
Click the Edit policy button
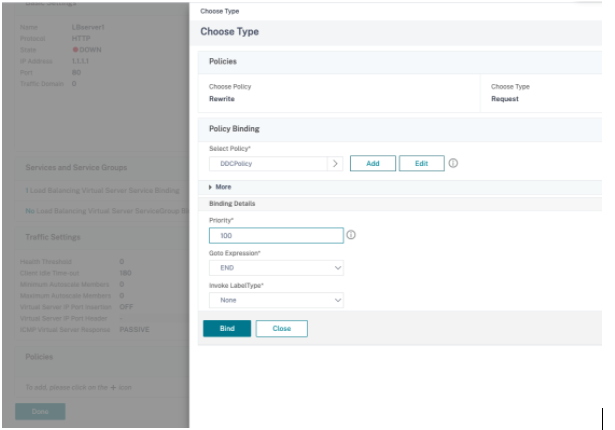pos(421,164)
